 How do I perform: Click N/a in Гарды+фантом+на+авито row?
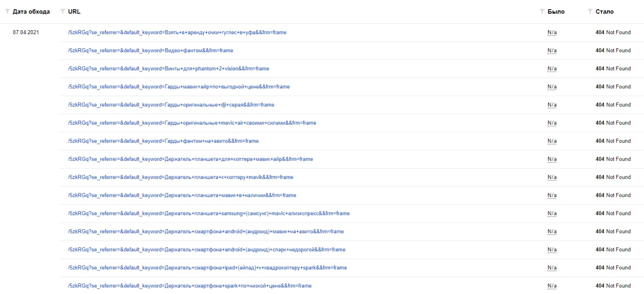pos(552,141)
